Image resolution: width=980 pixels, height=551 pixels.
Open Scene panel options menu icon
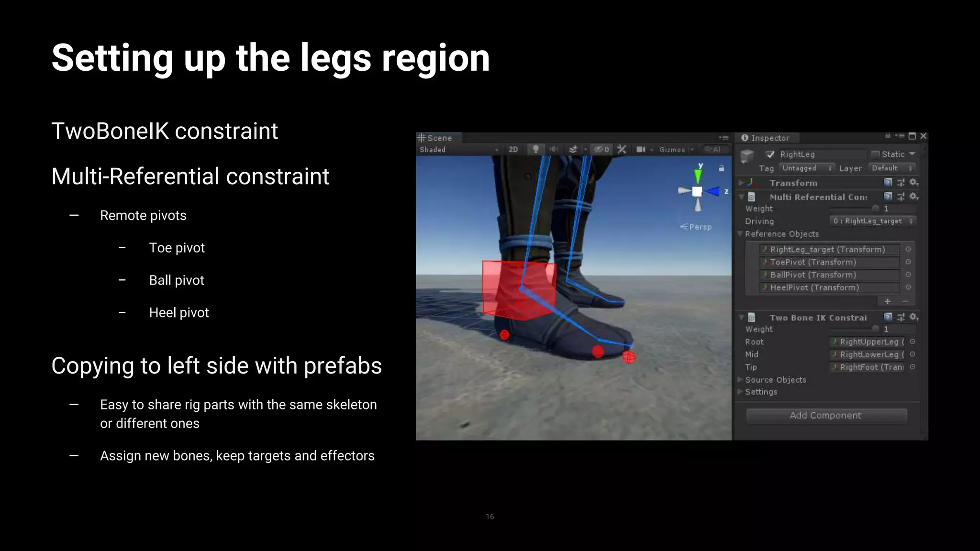tap(723, 138)
